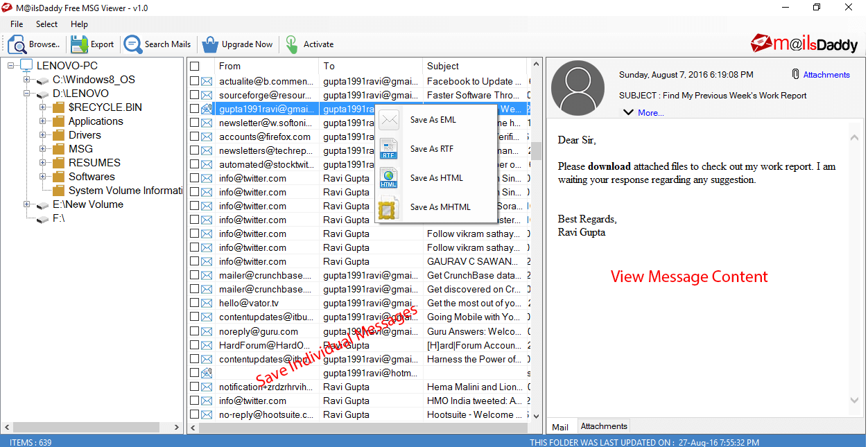Switch to the Attachments tab
Screen dimensions: 868x447
(x=604, y=426)
